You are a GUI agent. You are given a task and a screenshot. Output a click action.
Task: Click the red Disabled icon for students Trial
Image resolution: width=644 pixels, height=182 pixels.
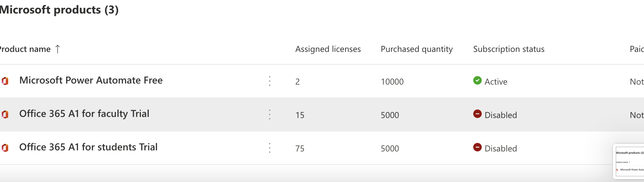tap(477, 147)
